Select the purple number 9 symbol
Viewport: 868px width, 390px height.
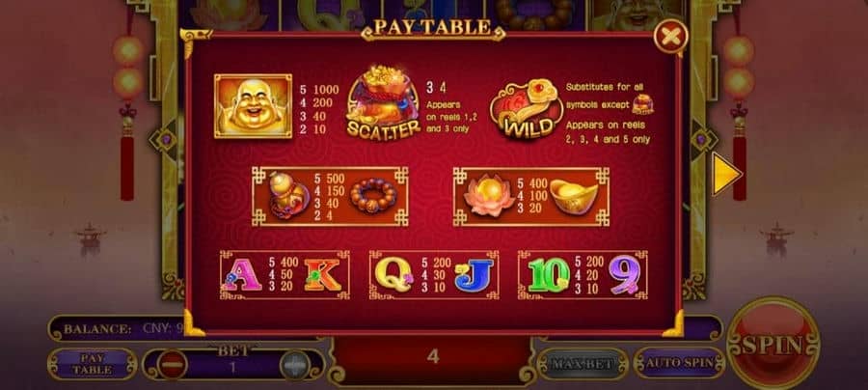click(625, 275)
